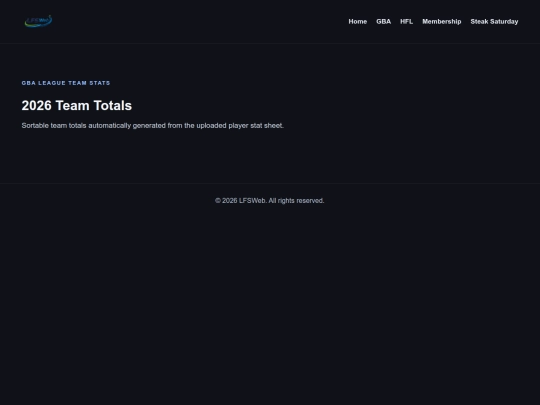
Task: Open the HFL navigation item
Action: tap(406, 21)
